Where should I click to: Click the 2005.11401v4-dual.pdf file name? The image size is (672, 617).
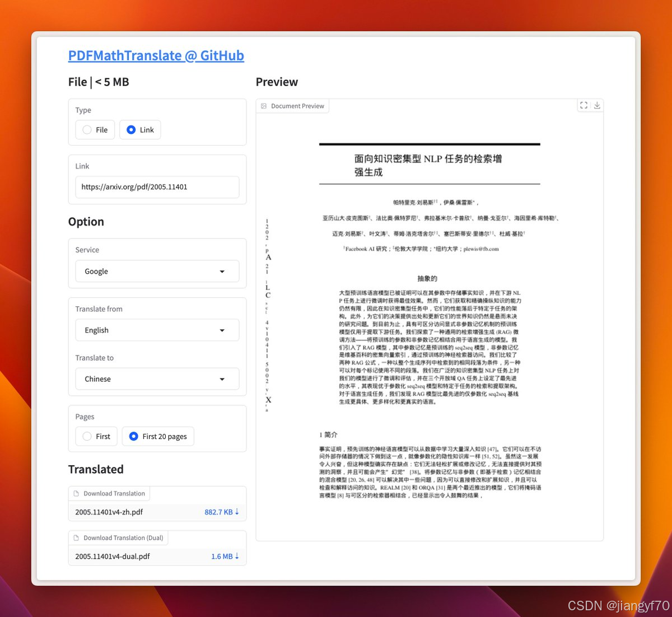coord(113,556)
